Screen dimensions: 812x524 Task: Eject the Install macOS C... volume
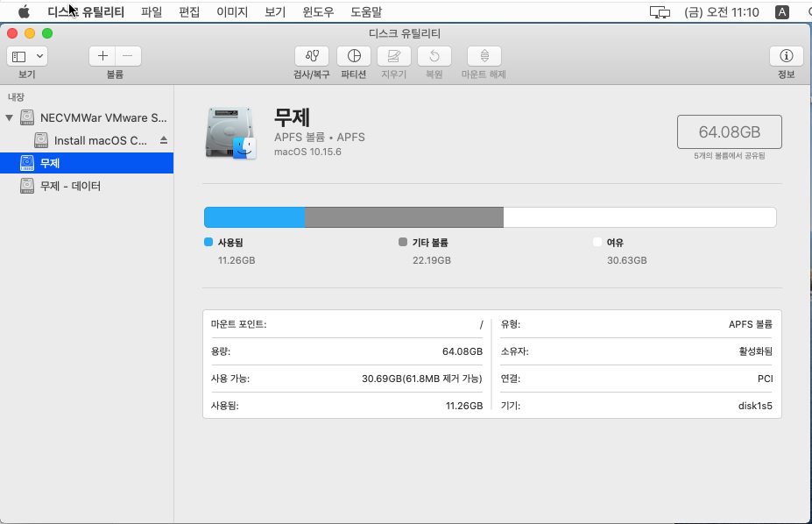[163, 140]
